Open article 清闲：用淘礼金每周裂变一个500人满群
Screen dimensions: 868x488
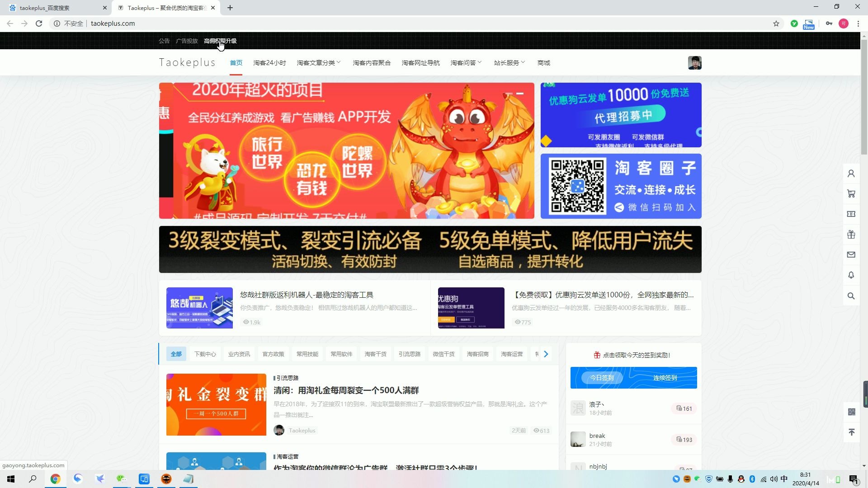tap(346, 390)
